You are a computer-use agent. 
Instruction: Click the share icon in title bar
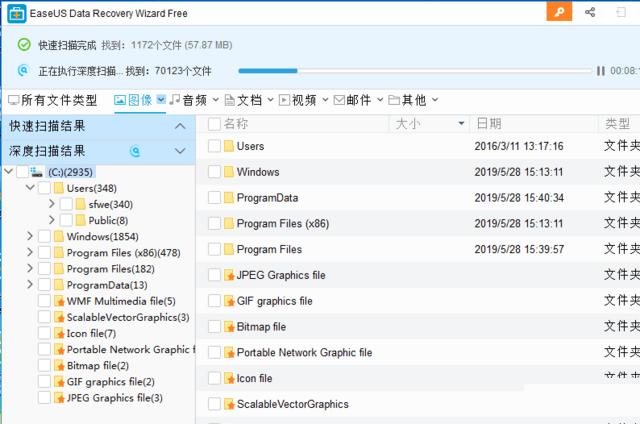(x=590, y=12)
